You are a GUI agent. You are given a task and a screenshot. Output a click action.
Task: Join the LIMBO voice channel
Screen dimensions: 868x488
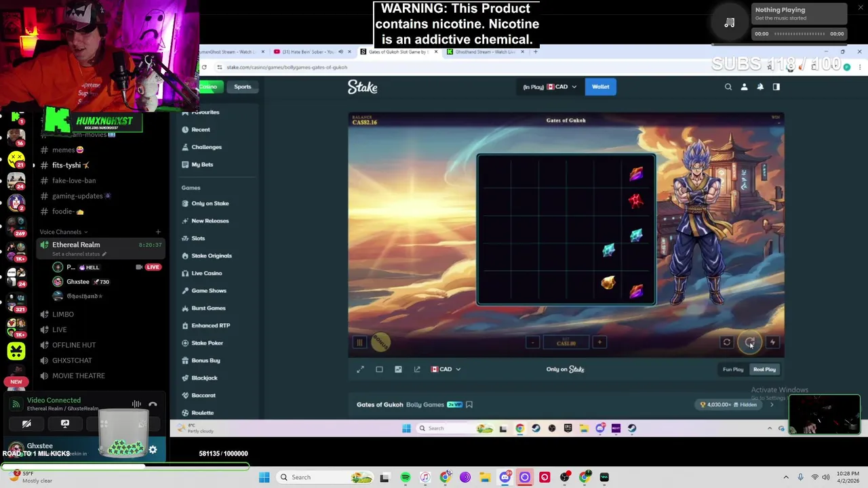pyautogui.click(x=62, y=314)
